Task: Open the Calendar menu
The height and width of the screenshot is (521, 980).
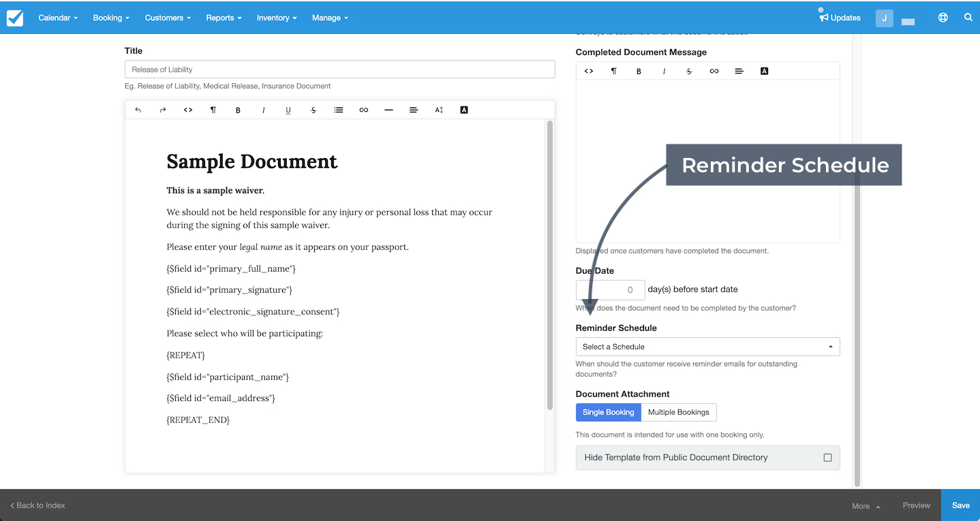Action: coord(58,18)
